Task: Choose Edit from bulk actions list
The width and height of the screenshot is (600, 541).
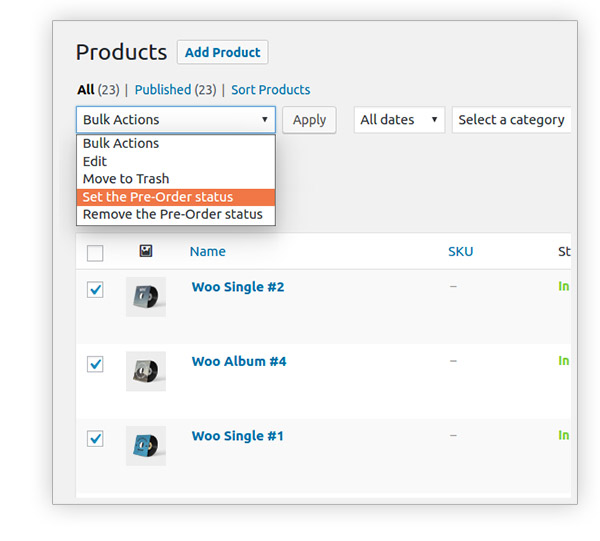Action: click(x=176, y=161)
